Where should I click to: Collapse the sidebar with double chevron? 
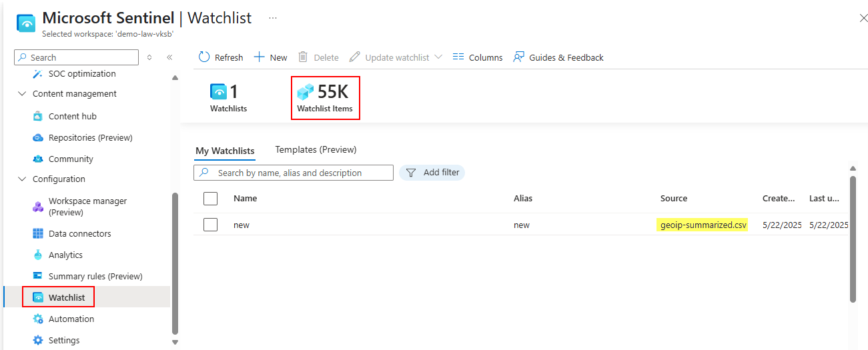click(x=169, y=57)
